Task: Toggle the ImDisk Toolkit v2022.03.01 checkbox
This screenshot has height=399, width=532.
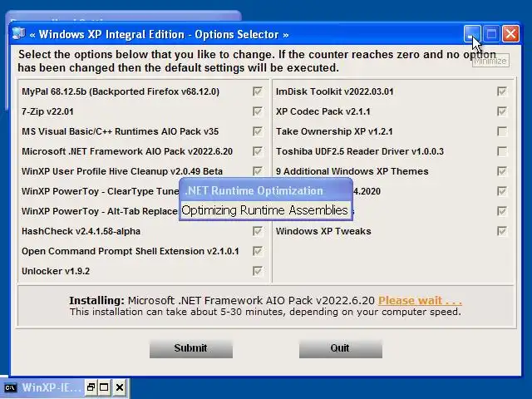Action: click(502, 91)
